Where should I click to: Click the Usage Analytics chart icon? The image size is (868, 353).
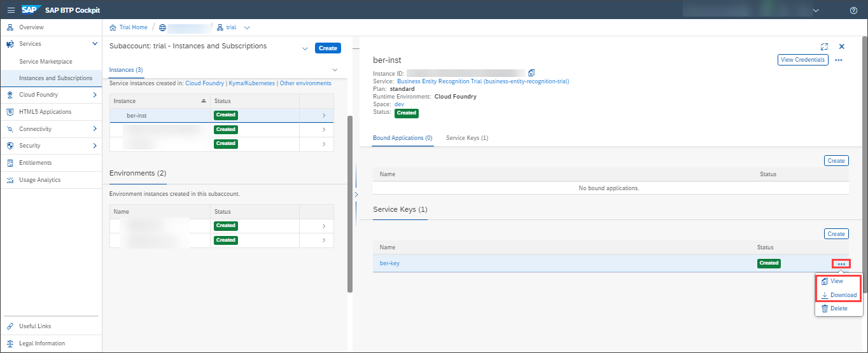[10, 180]
